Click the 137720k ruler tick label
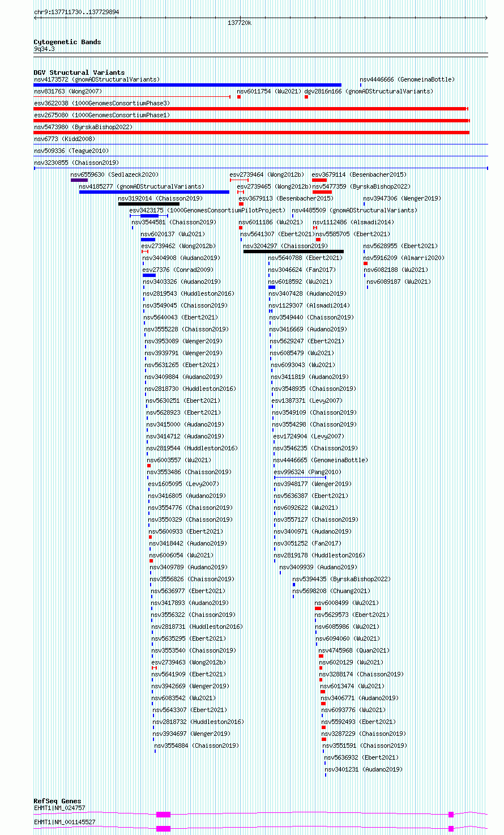 tap(240, 23)
